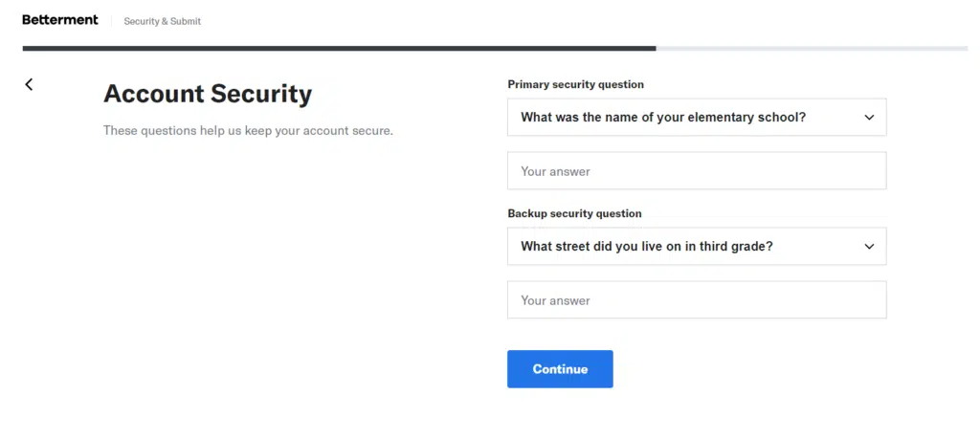
Task: Click the back arrow icon
Action: [x=29, y=84]
